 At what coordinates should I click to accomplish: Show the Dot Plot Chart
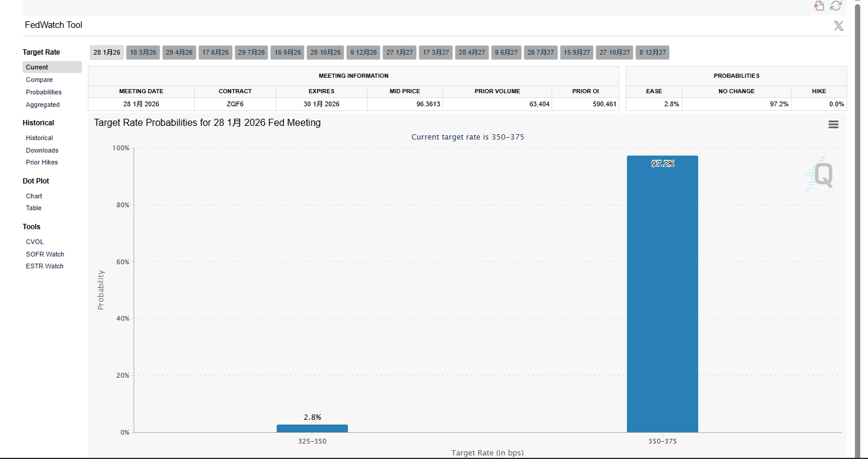point(34,196)
